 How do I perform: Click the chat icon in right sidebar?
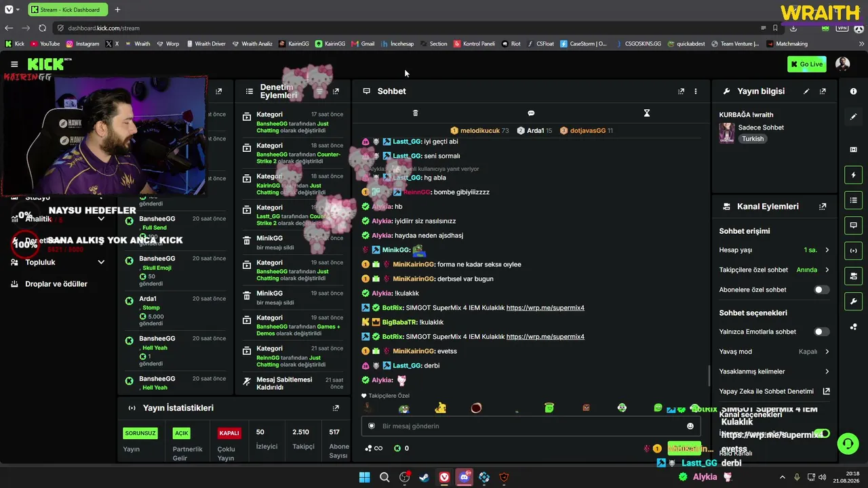853,225
